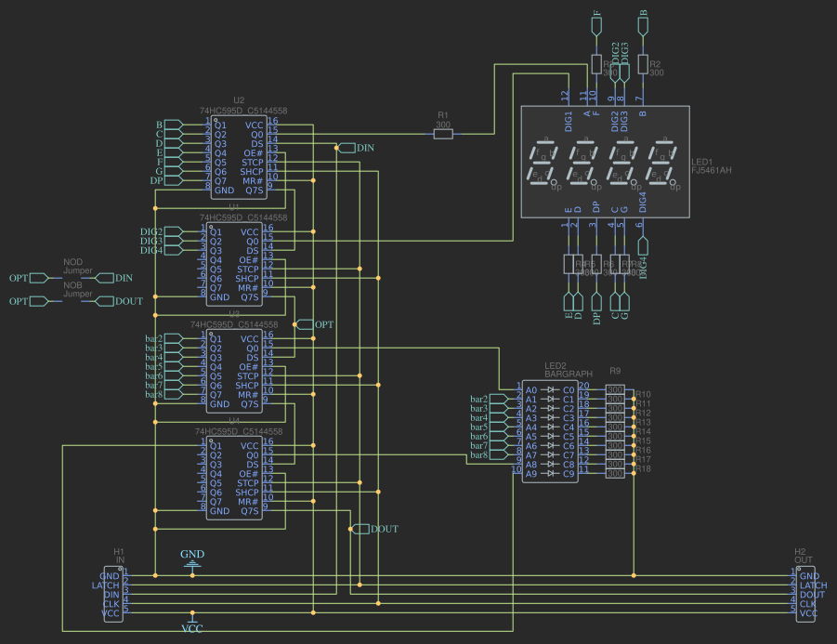Select DIN net flag beside U2 DS pin
Screen dimensions: 837x644
pos(355,148)
